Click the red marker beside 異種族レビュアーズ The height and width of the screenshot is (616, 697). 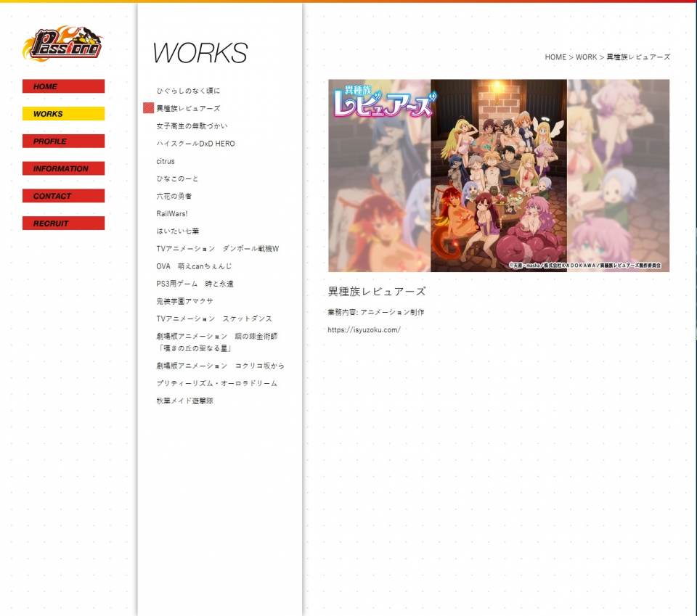click(148, 108)
